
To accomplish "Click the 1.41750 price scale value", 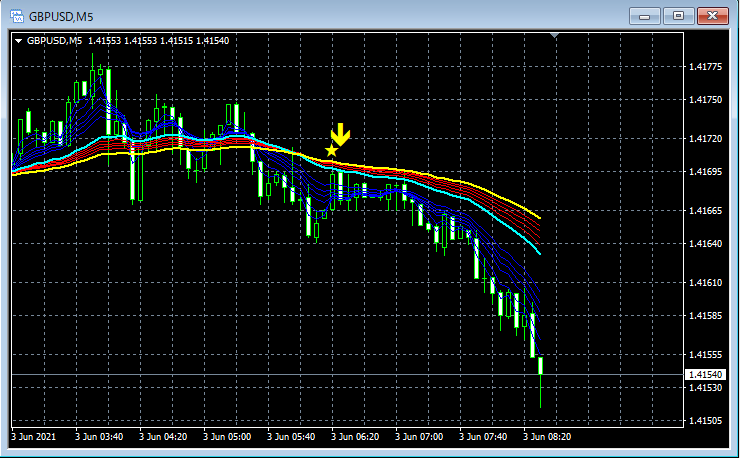I will coord(705,100).
